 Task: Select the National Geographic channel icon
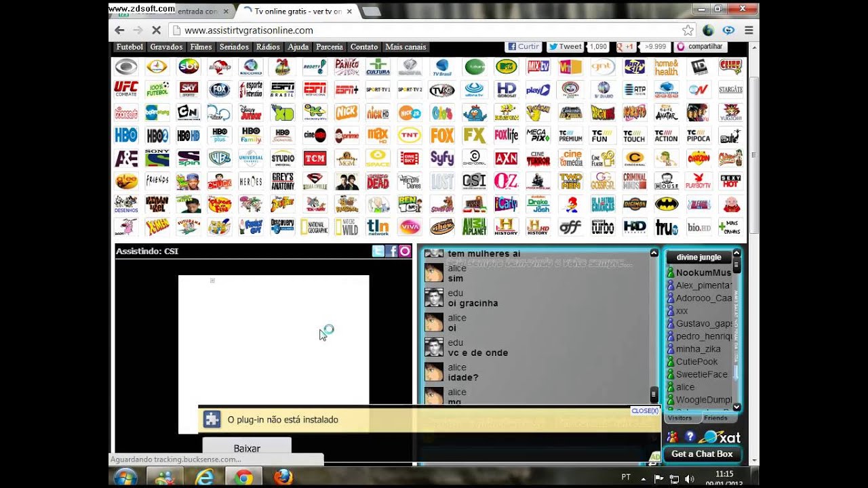pos(315,226)
